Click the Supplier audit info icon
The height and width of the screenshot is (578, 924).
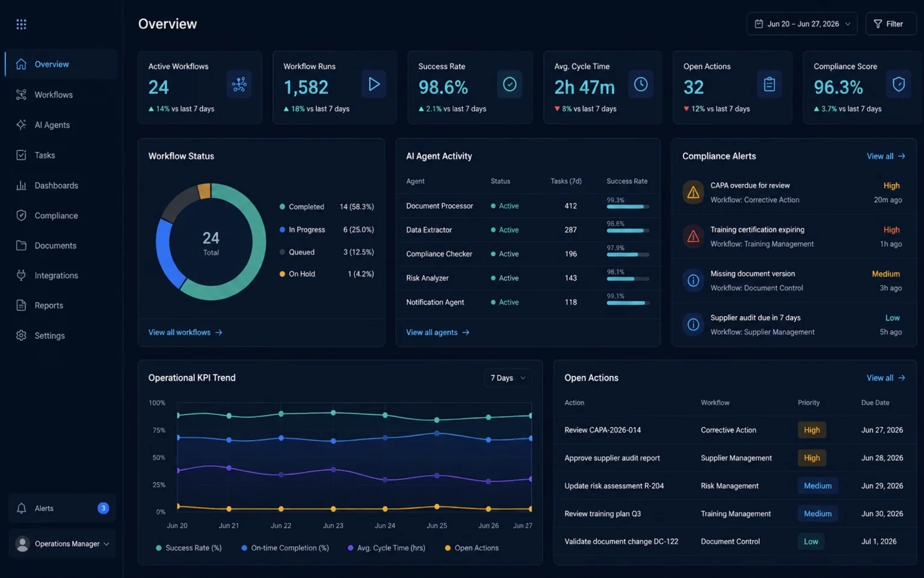click(x=693, y=325)
